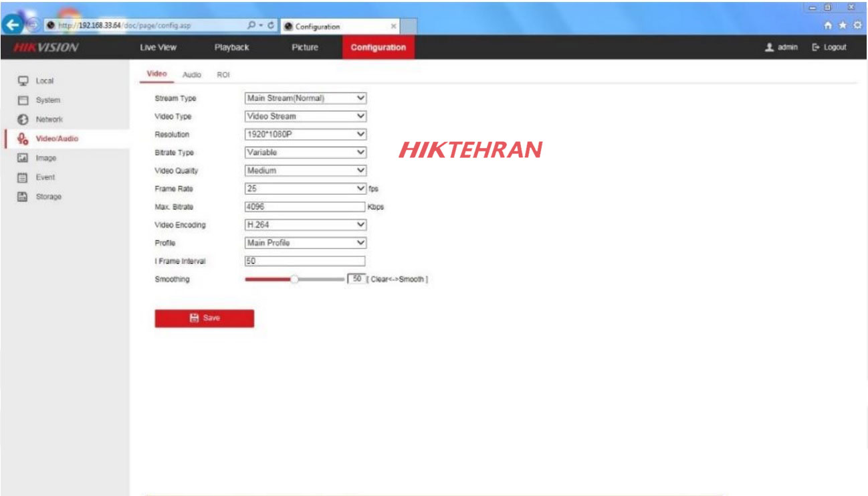Click the admin user icon
The height and width of the screenshot is (496, 868).
click(x=770, y=48)
